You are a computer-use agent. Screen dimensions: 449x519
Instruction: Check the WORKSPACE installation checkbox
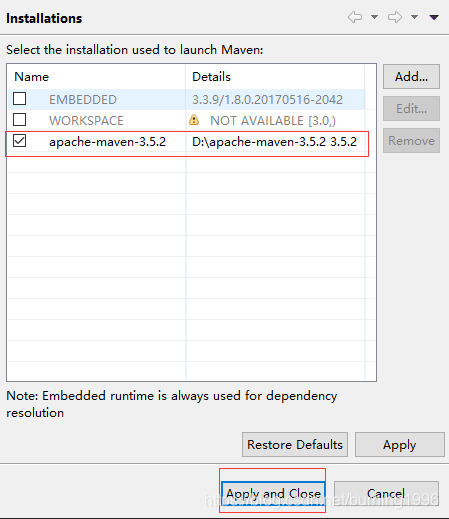19,120
